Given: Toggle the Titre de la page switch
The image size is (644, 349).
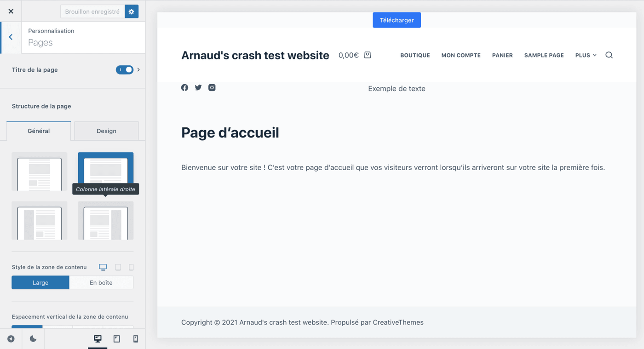Looking at the screenshot, I should pyautogui.click(x=124, y=70).
